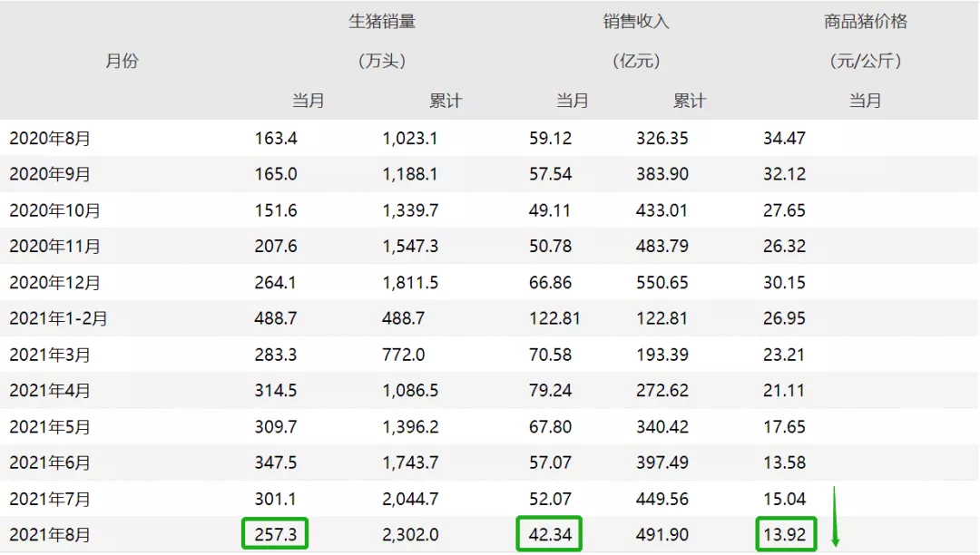Click the 月份 column header
Viewport: 980px width, 555px height.
pyautogui.click(x=122, y=61)
